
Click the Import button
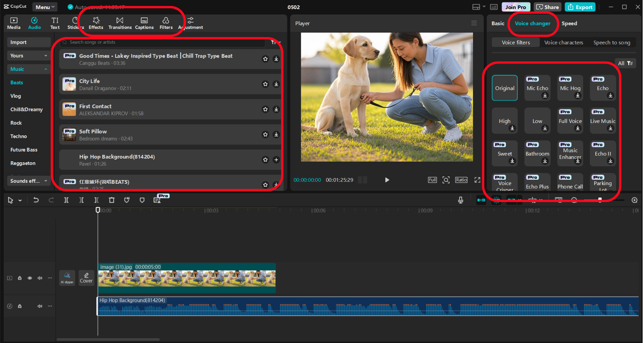tap(29, 42)
